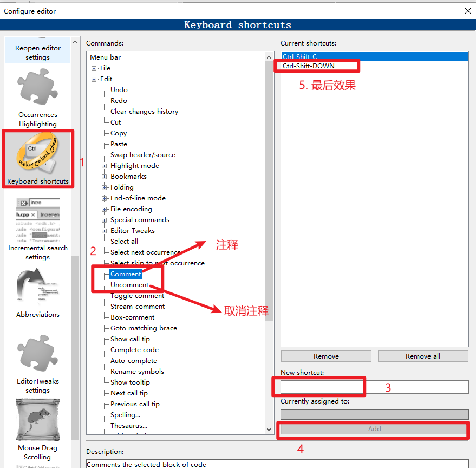This screenshot has height=468, width=476.
Task: Select the Rename symbols command
Action: tap(137, 372)
